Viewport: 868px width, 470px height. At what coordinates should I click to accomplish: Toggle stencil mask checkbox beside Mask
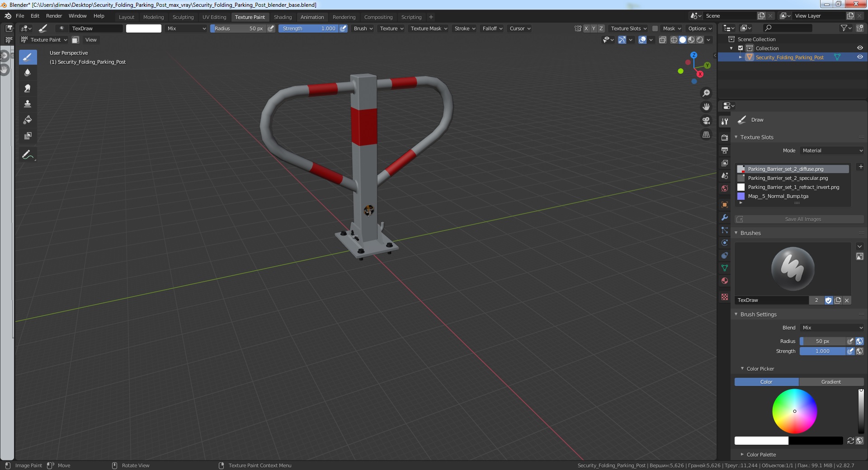pos(655,28)
